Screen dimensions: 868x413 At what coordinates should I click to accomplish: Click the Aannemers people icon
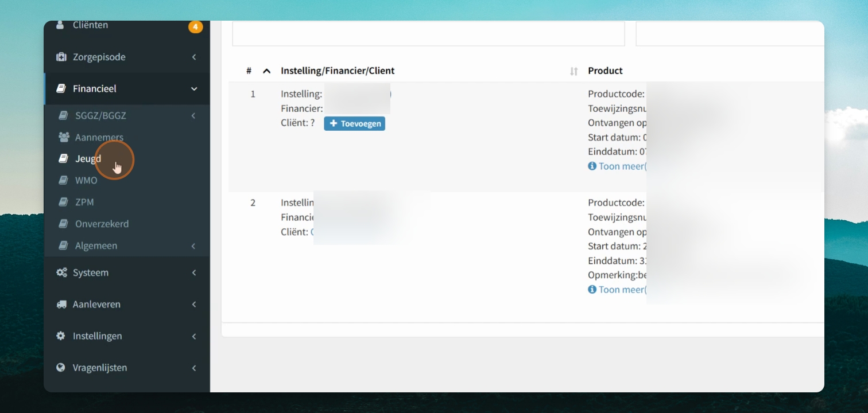[x=64, y=137]
